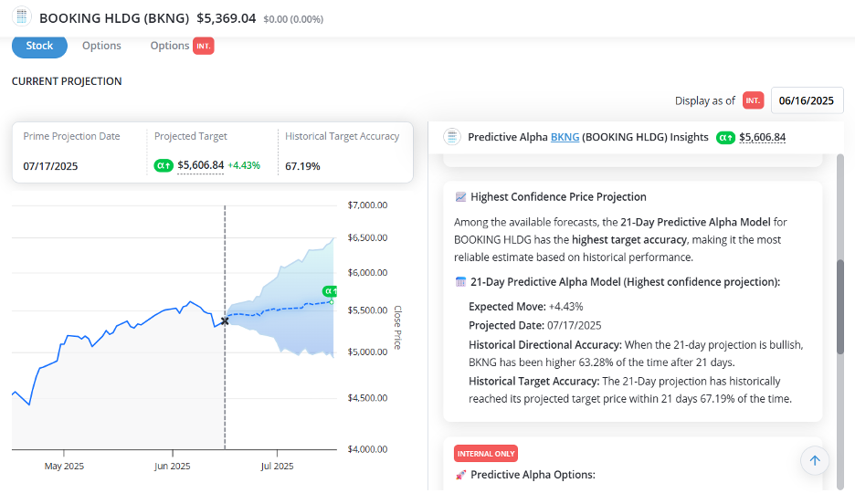Click the rocket icon by Predictive Alpha Options
Screen dimensions: 855x504
tap(460, 475)
